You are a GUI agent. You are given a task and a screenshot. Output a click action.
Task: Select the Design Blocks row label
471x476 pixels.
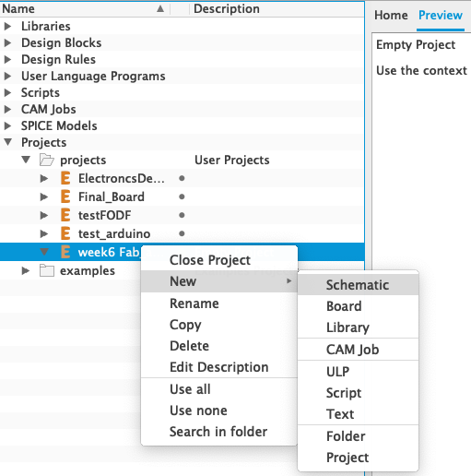[x=62, y=42]
